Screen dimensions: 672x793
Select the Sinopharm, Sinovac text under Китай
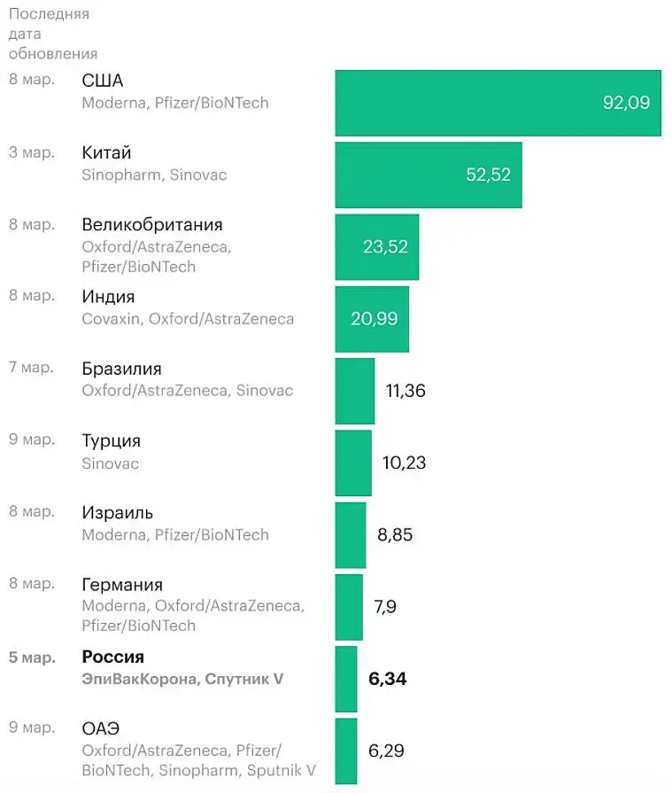coord(154,175)
